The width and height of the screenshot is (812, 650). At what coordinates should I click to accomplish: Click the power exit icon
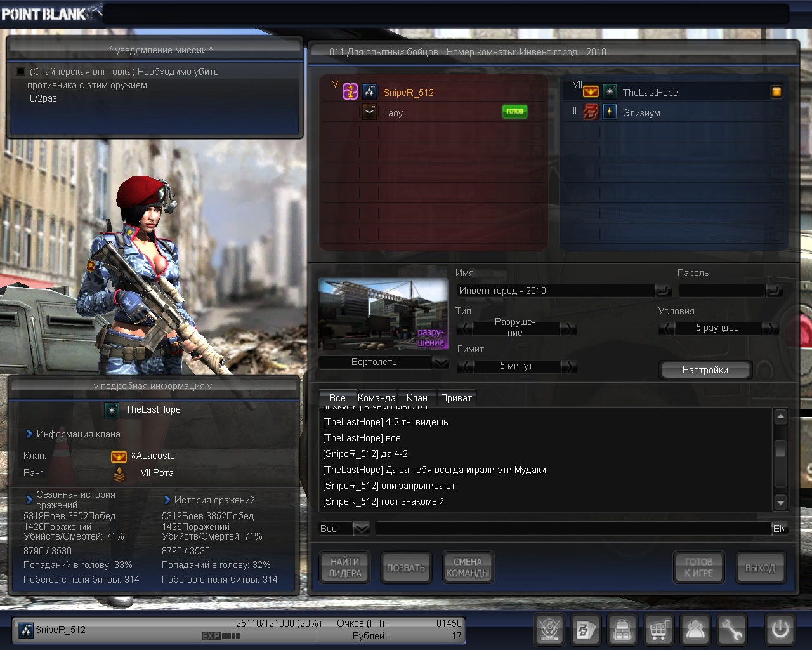point(780,630)
